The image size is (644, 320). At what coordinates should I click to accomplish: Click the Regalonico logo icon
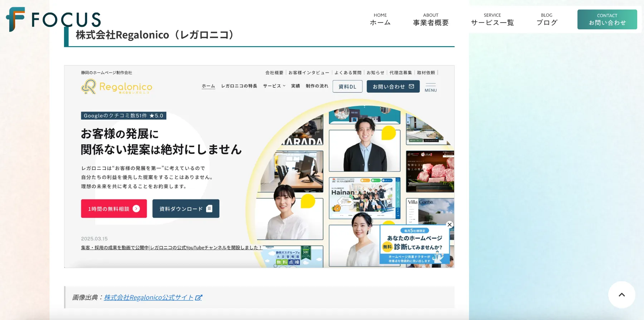point(89,87)
